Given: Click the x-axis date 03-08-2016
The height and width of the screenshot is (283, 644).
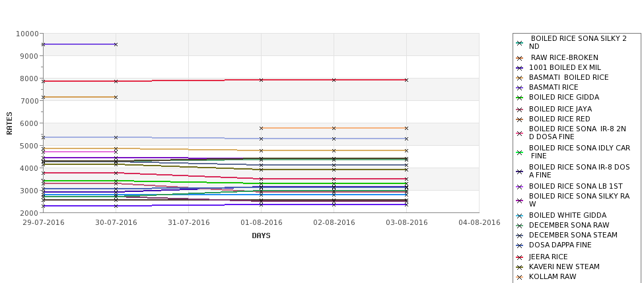Looking at the screenshot, I should click(407, 223).
